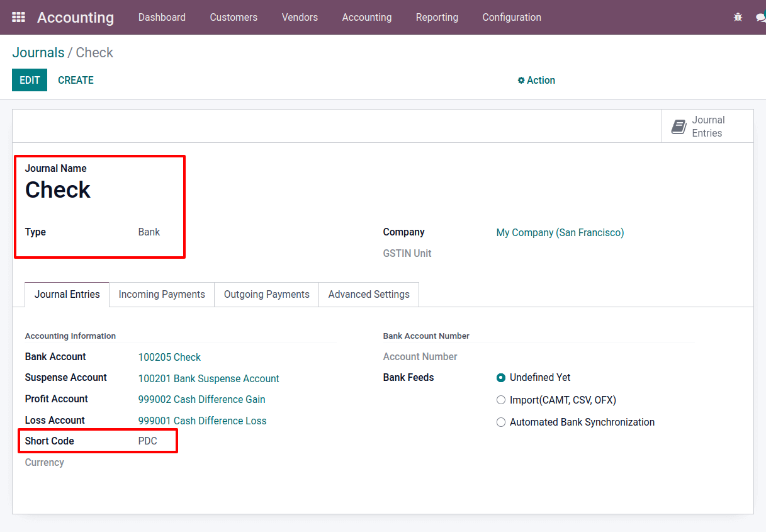Switch to the Journal Entries tab
This screenshot has width=766, height=532.
pos(67,295)
